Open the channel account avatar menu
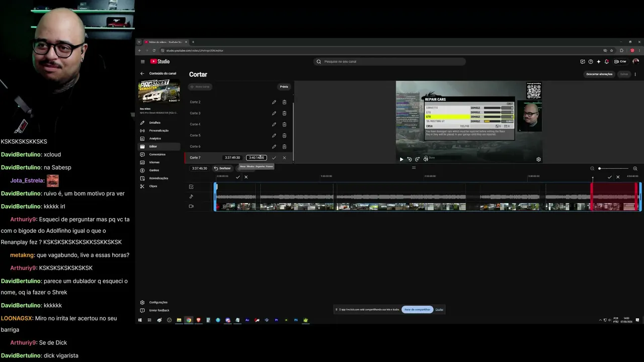Viewport: 644px width, 362px height. [x=635, y=61]
